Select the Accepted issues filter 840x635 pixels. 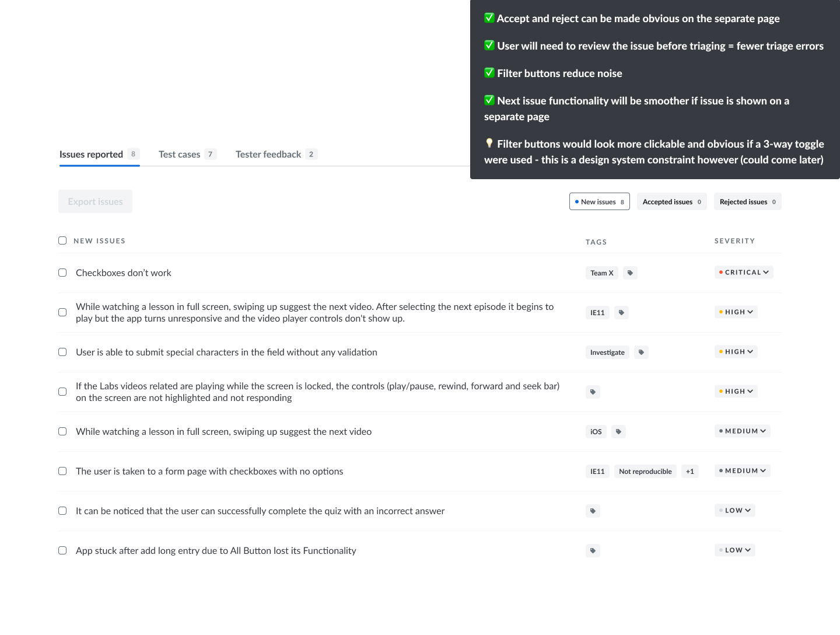pos(671,201)
